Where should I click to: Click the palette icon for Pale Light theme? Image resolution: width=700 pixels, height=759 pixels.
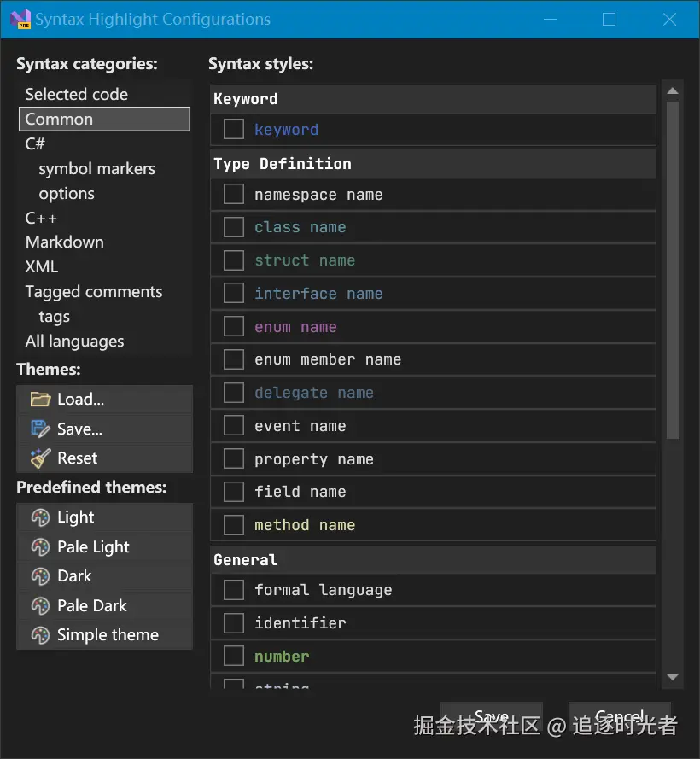pyautogui.click(x=40, y=547)
